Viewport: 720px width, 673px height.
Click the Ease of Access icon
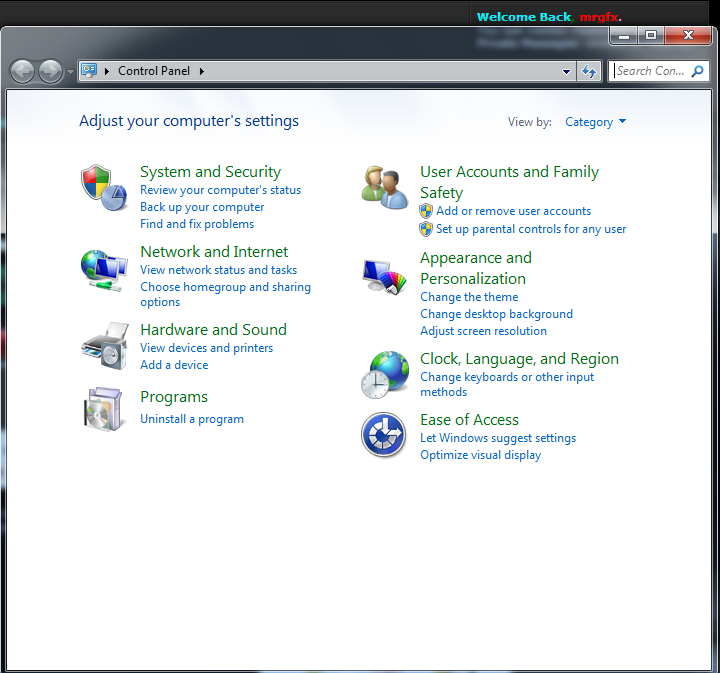click(383, 435)
